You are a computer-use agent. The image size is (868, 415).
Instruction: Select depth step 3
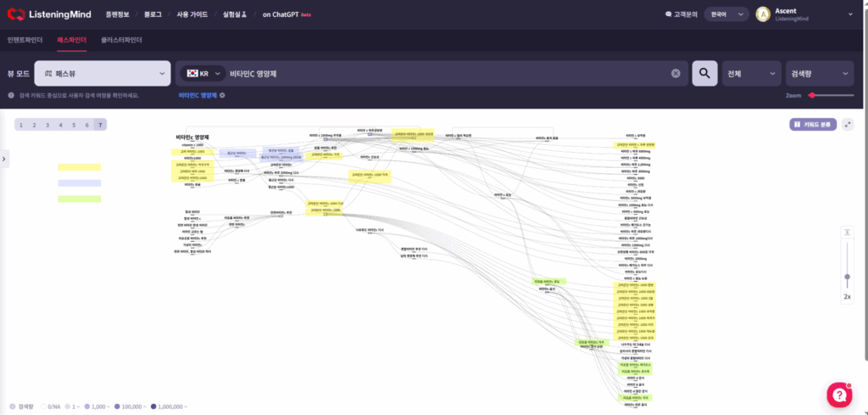coord(47,125)
